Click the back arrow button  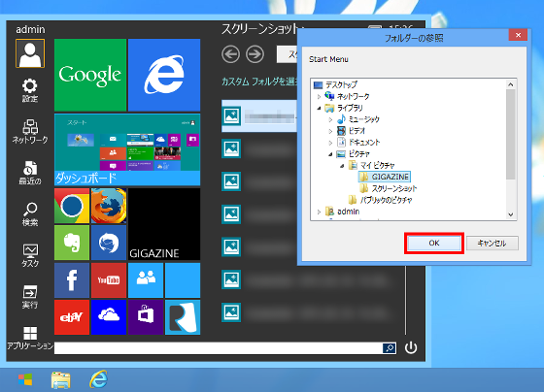tap(231, 54)
